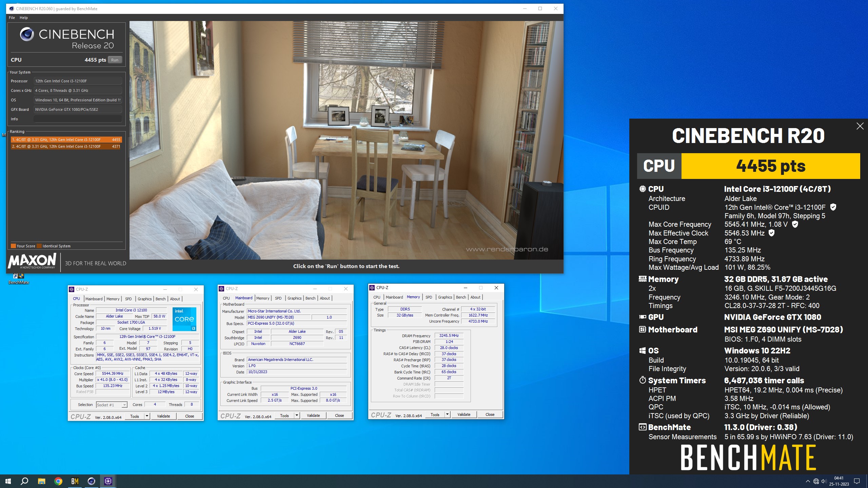Open the network globe tray icon
Image resolution: width=868 pixels, height=488 pixels.
pyautogui.click(x=816, y=481)
